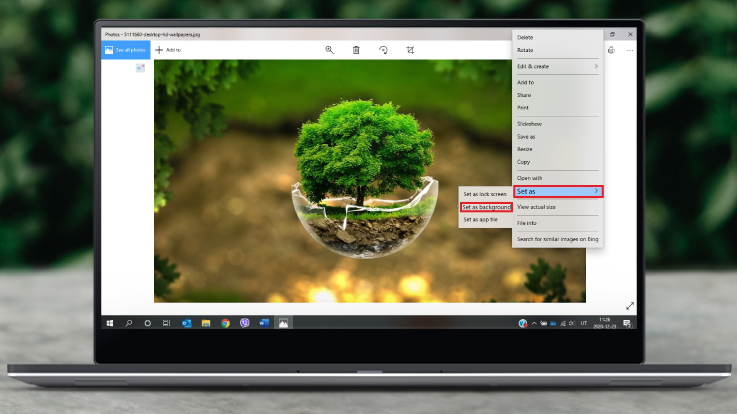
Task: Click the trash delete icon in toolbar
Action: coord(356,49)
